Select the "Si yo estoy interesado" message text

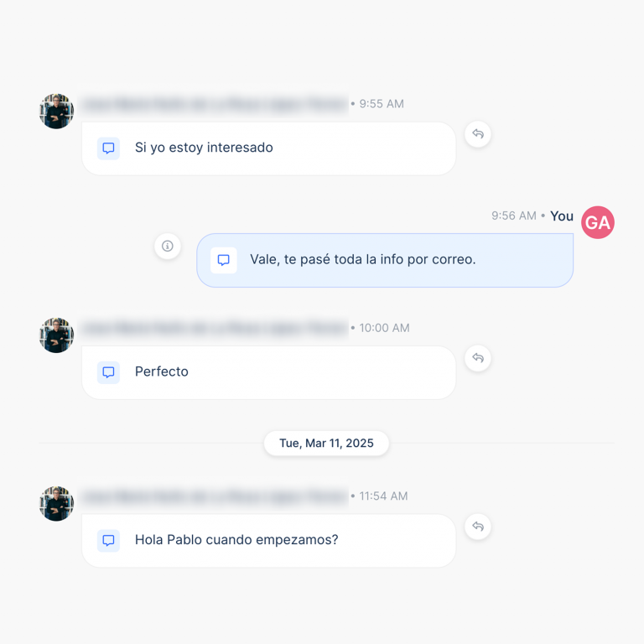[x=204, y=148]
